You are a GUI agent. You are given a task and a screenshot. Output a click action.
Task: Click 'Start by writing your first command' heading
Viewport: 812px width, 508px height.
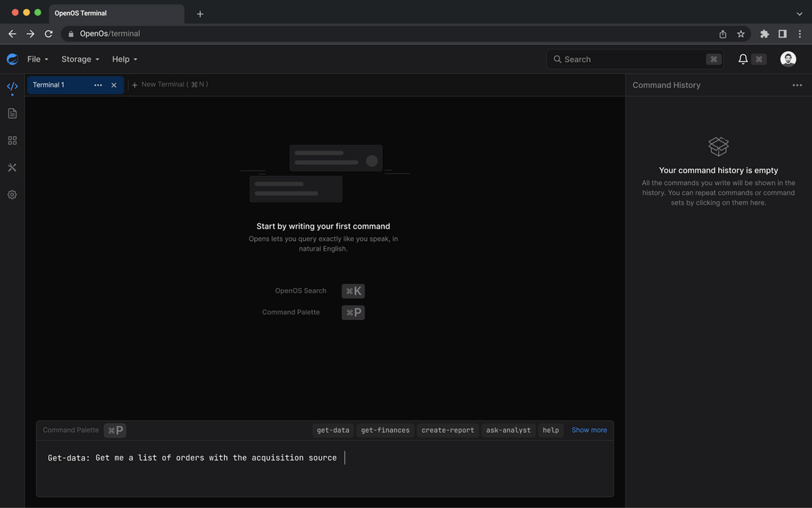pos(323,226)
